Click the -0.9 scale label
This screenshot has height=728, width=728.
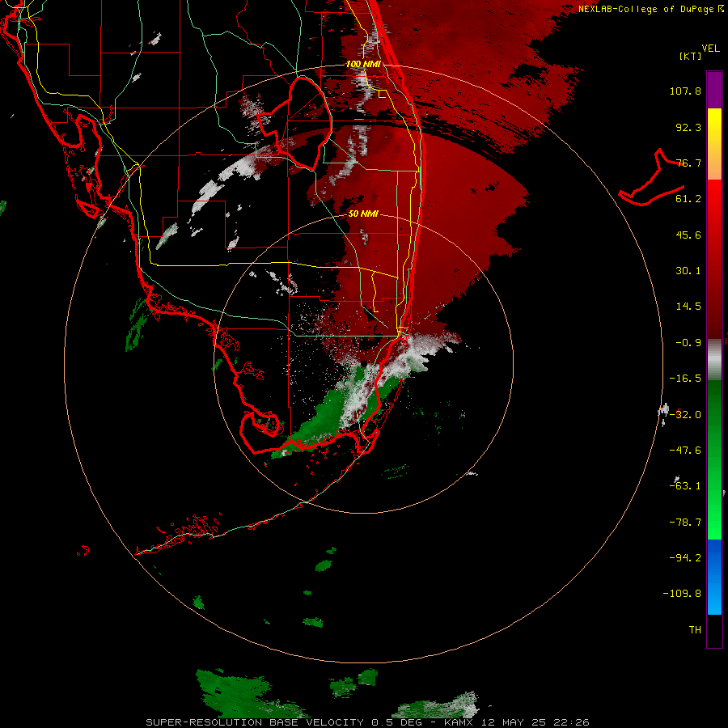point(688,343)
